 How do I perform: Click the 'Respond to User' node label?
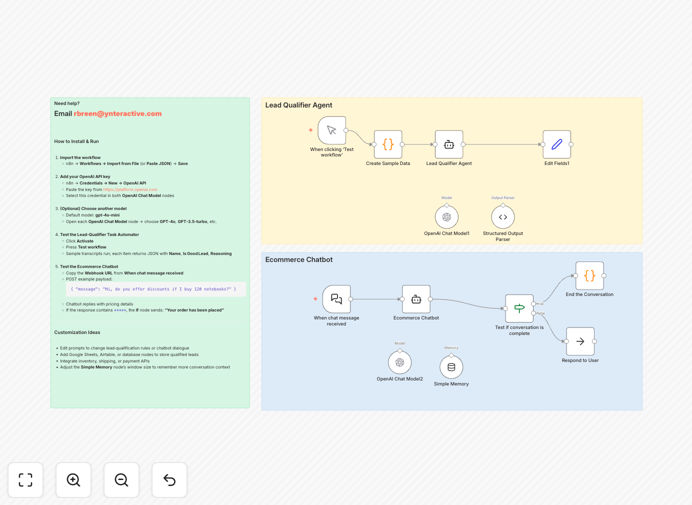point(580,360)
